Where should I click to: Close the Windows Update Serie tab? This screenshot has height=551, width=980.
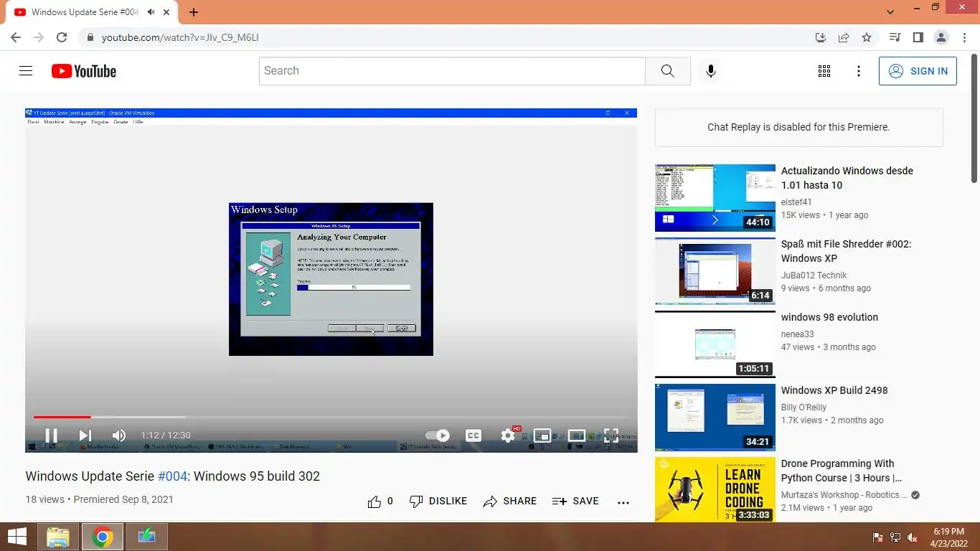(x=168, y=12)
